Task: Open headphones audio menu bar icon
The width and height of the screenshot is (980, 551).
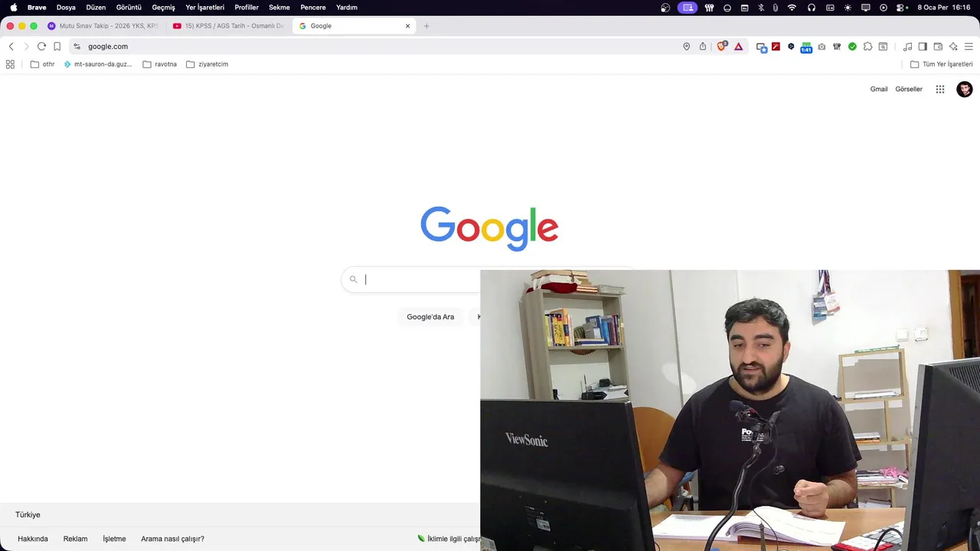Action: (x=811, y=8)
